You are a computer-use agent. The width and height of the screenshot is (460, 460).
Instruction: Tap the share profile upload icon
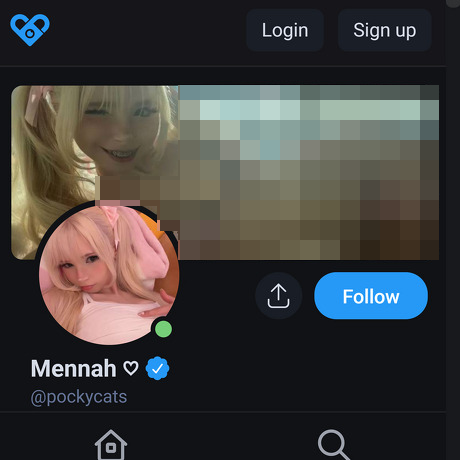click(278, 296)
